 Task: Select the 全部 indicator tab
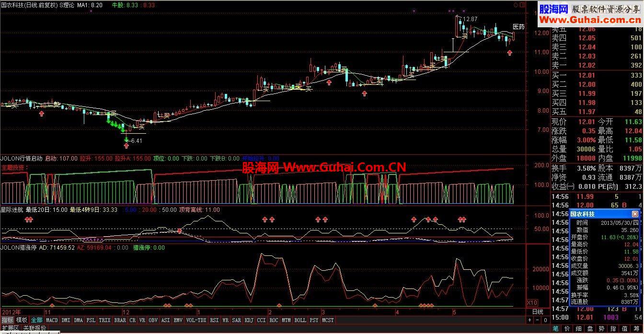coord(36,320)
